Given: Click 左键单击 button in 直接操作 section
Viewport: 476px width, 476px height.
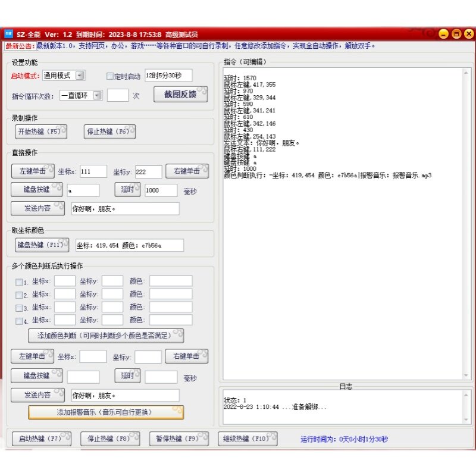Looking at the screenshot, I should [x=33, y=171].
